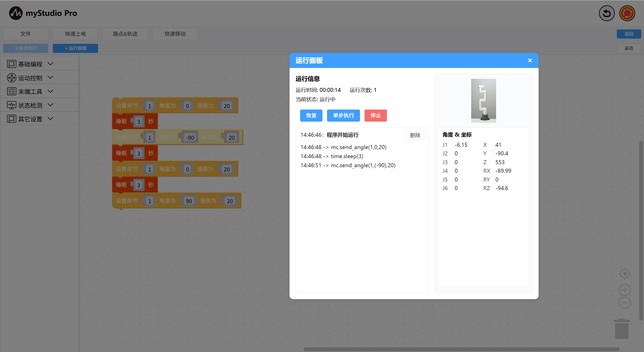The height and width of the screenshot is (352, 644).
Task: Expand the 基础编程 category chevron
Action: click(51, 64)
